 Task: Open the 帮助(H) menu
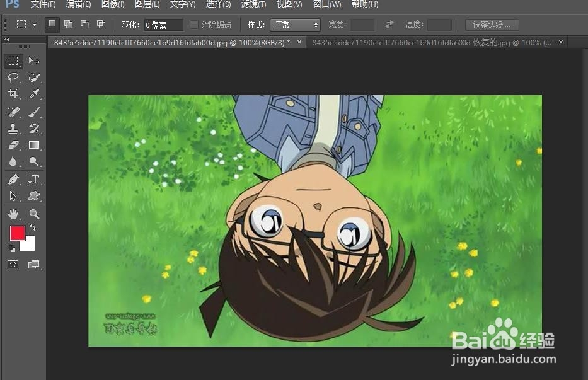click(365, 4)
